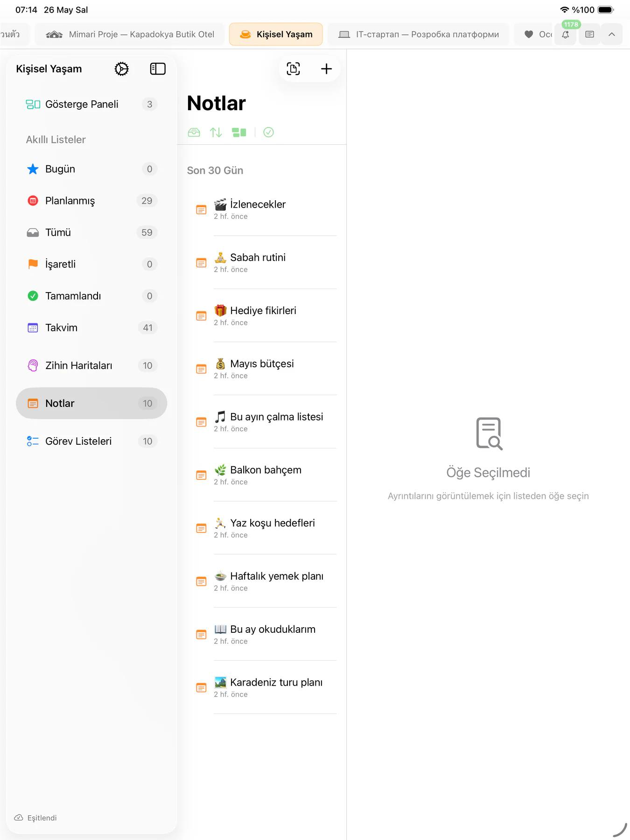Screen dimensions: 630x840
Task: Tap the scan document icon
Action: (x=293, y=69)
